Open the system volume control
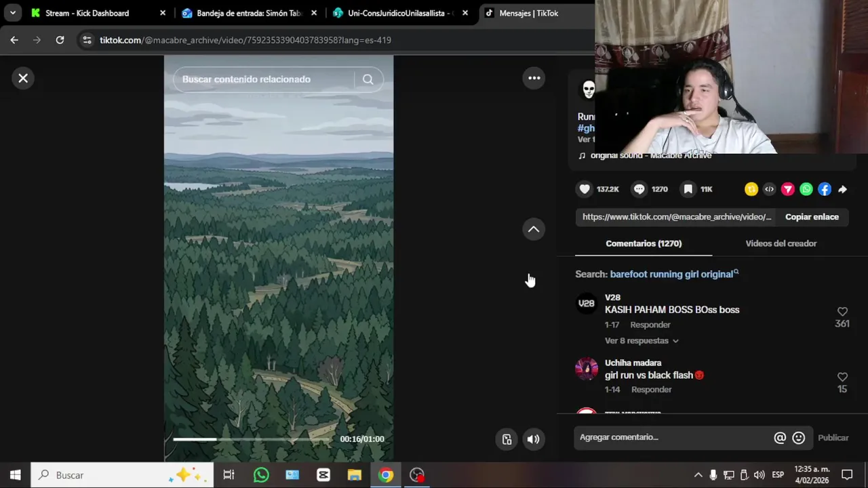The height and width of the screenshot is (488, 868). pyautogui.click(x=759, y=475)
